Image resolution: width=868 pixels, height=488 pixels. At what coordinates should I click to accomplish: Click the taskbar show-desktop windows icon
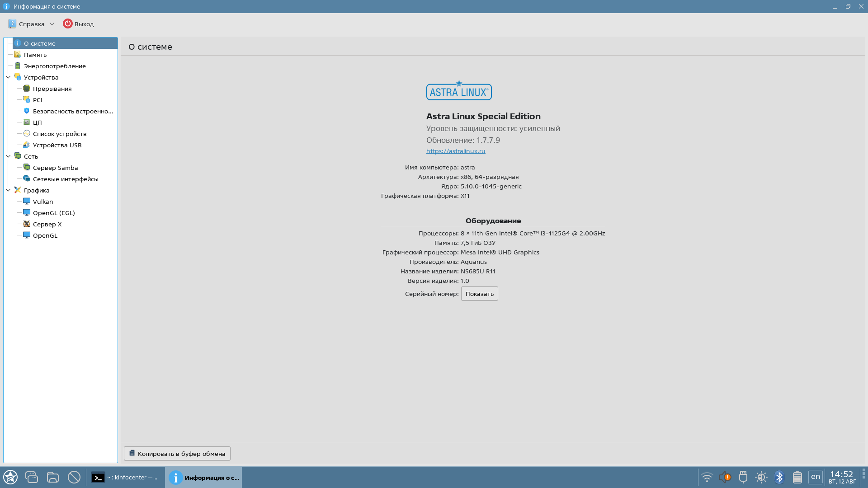[x=32, y=477]
